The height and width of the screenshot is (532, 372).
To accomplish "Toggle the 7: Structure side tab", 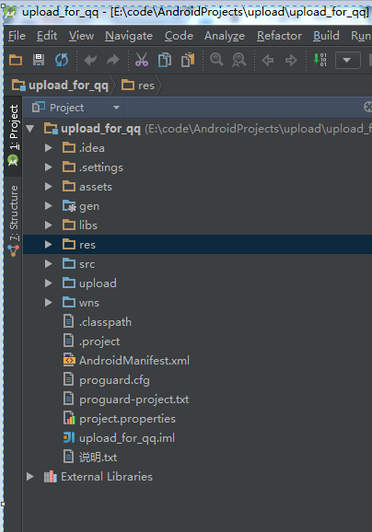I will (x=13, y=220).
